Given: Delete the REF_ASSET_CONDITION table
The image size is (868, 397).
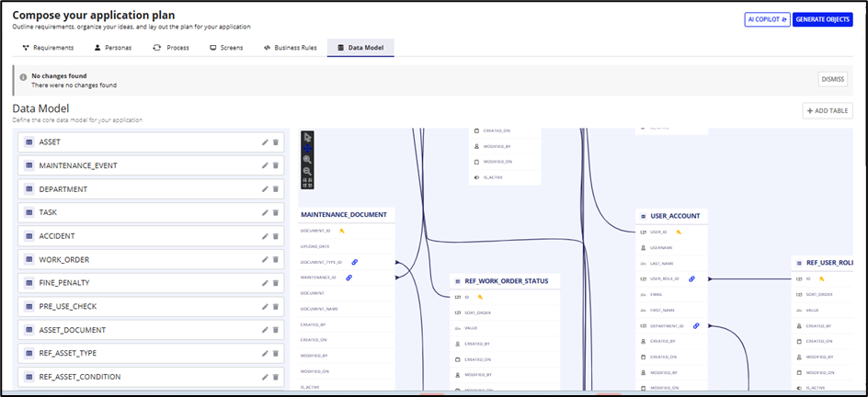Looking at the screenshot, I should pyautogui.click(x=276, y=377).
